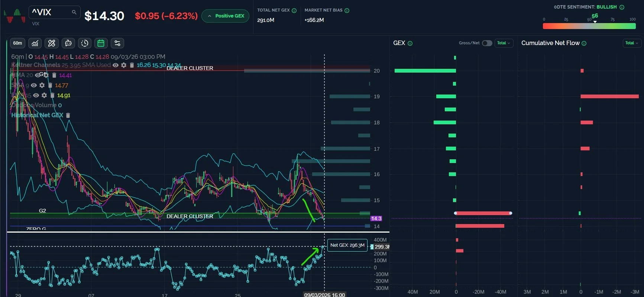The width and height of the screenshot is (644, 297).
Task: Click the lower DEALER CLUSTER label
Action: (190, 216)
